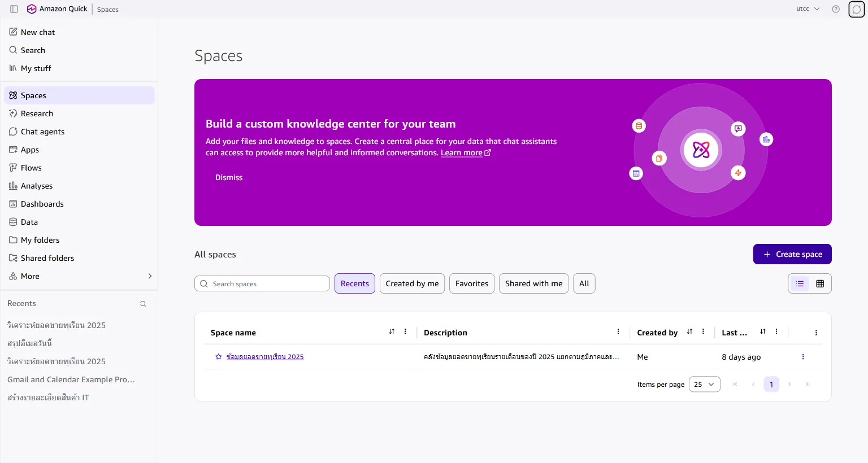868x463 pixels.
Task: Go to first page of results
Action: click(735, 384)
